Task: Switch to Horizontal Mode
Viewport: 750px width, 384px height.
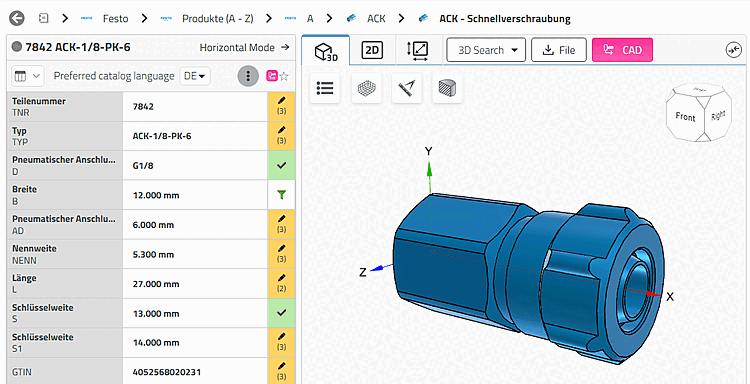Action: point(244,47)
